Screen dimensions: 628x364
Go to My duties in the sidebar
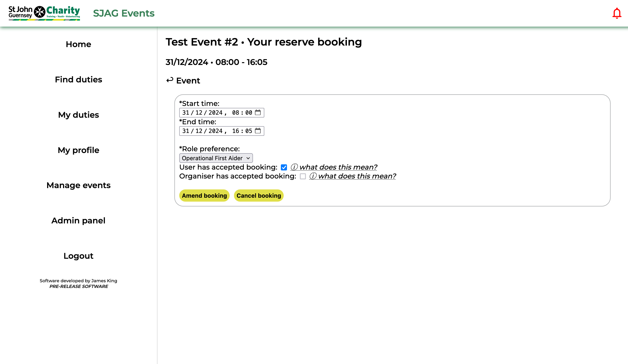[78, 115]
